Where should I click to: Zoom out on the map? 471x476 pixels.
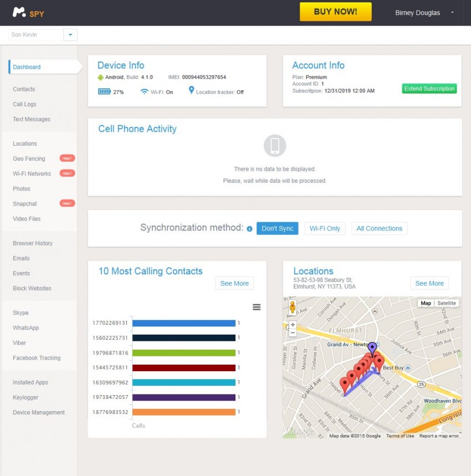click(x=293, y=332)
